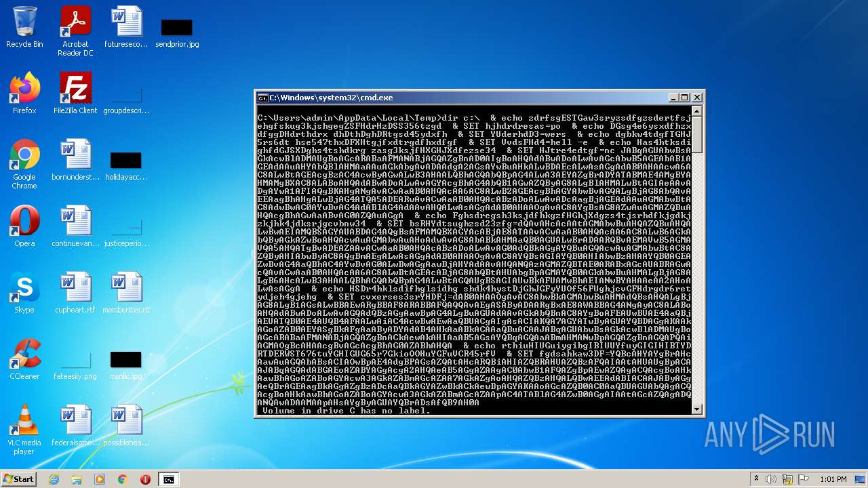The width and height of the screenshot is (868, 488).
Task: Open cmd.exe window system menu icon
Action: [x=262, y=98]
